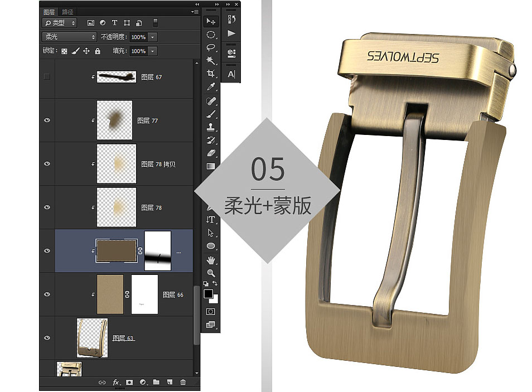
Task: Select the Hand tool
Action: (x=211, y=260)
